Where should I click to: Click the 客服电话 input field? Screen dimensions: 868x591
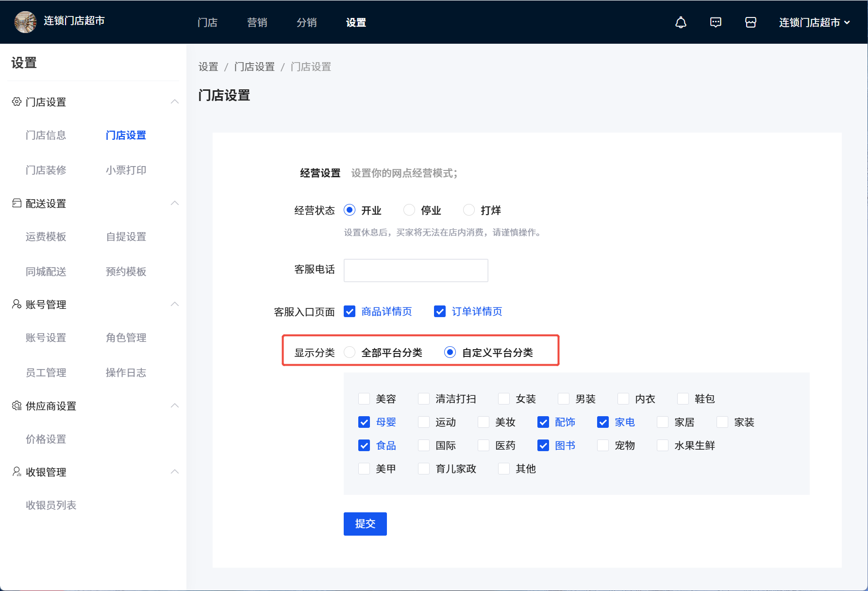pyautogui.click(x=416, y=270)
